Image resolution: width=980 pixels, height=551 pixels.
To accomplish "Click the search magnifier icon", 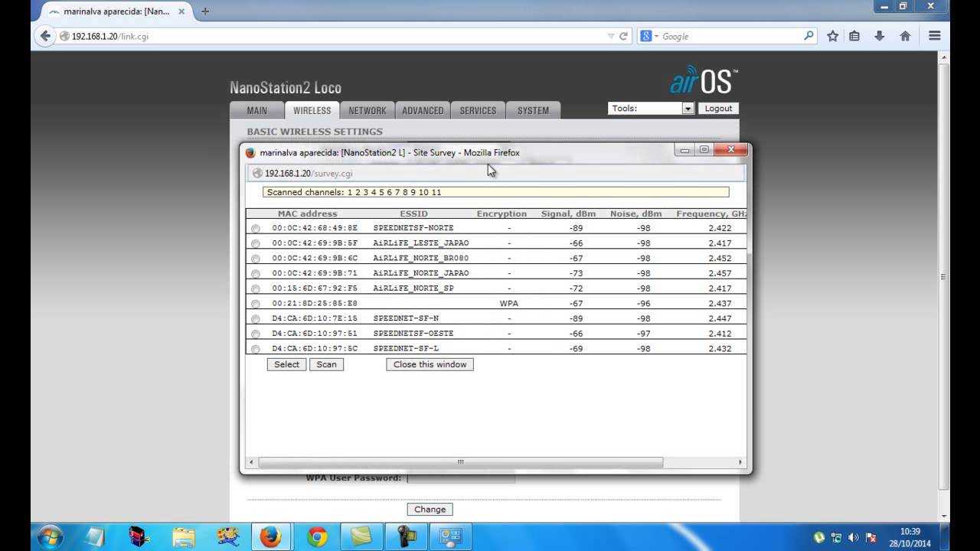I will coord(808,35).
